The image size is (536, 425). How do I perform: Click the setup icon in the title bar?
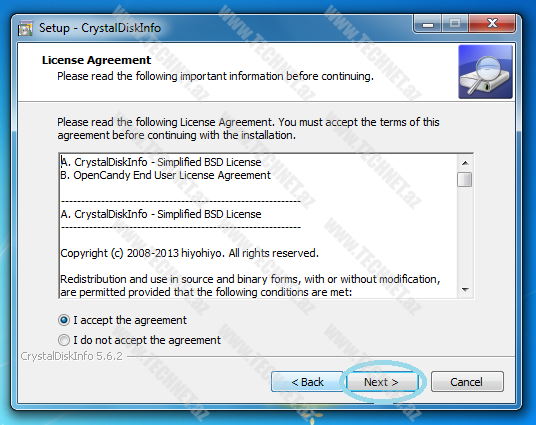pos(25,28)
